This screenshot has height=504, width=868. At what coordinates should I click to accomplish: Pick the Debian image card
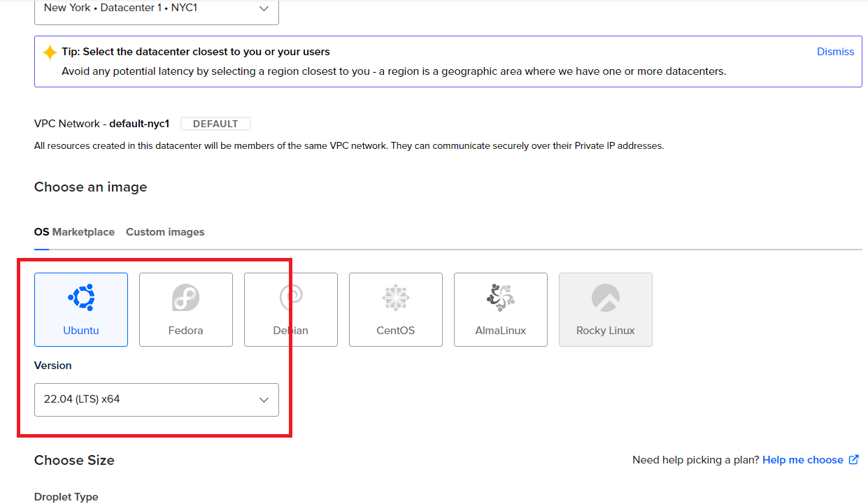click(x=291, y=310)
